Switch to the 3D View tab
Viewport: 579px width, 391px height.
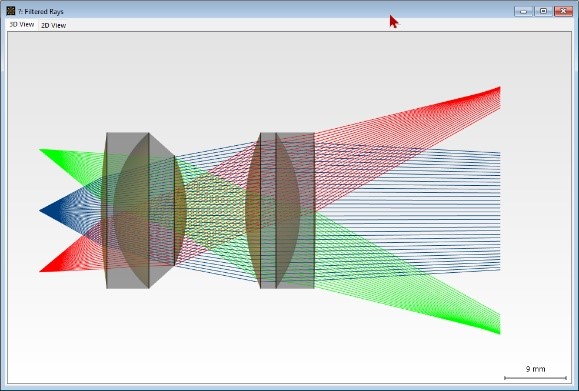coord(22,24)
